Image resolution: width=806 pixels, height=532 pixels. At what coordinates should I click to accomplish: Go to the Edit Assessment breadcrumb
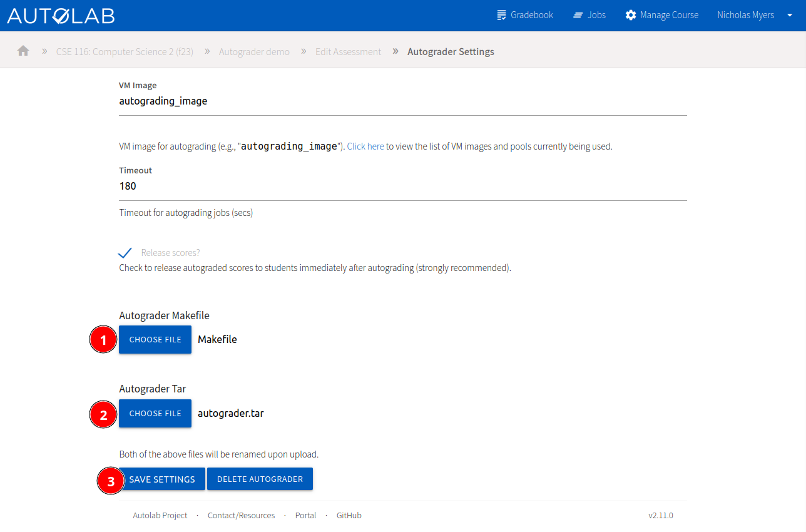[348, 51]
